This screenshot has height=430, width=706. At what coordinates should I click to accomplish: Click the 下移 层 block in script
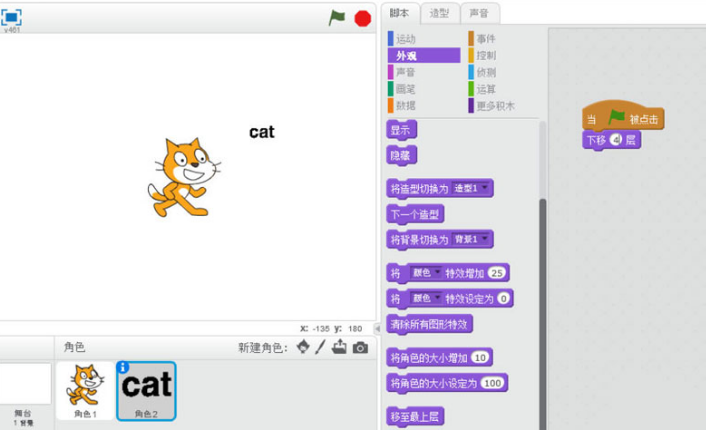coord(611,140)
